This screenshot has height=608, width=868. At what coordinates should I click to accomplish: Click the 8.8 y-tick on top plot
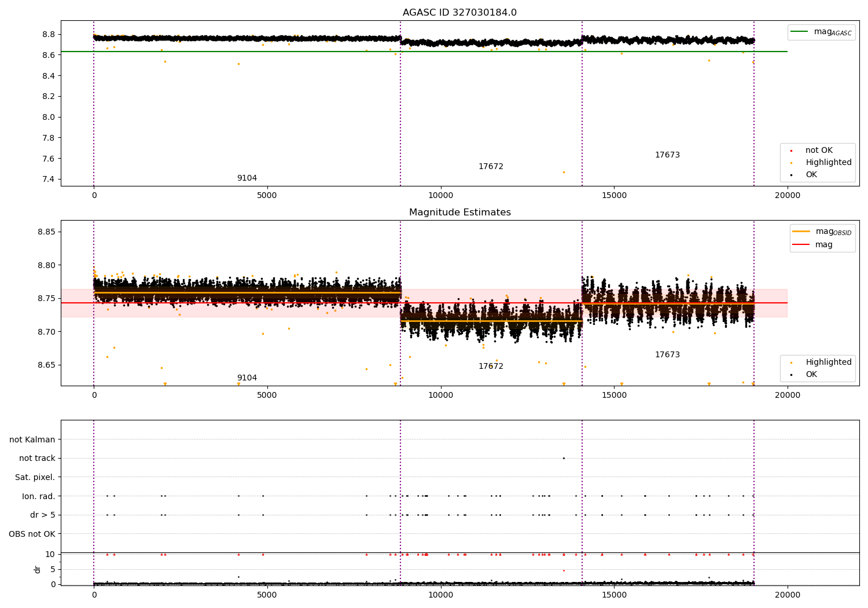pyautogui.click(x=49, y=35)
